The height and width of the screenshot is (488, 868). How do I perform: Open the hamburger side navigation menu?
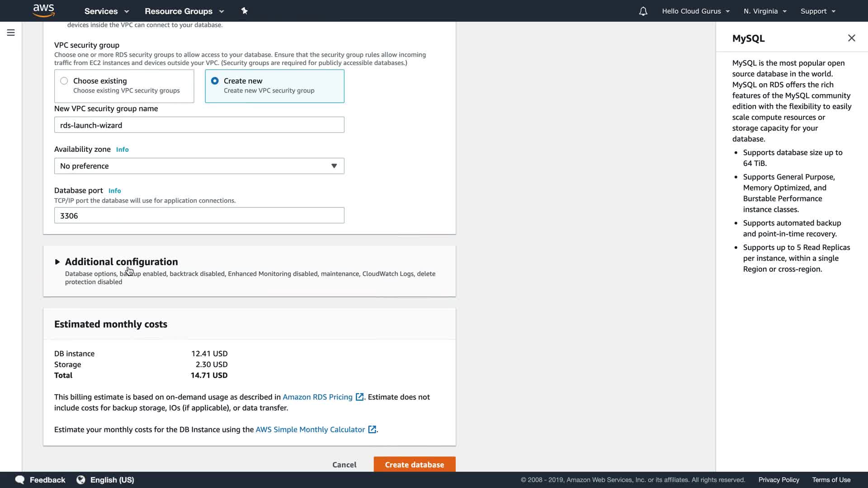coord(11,33)
